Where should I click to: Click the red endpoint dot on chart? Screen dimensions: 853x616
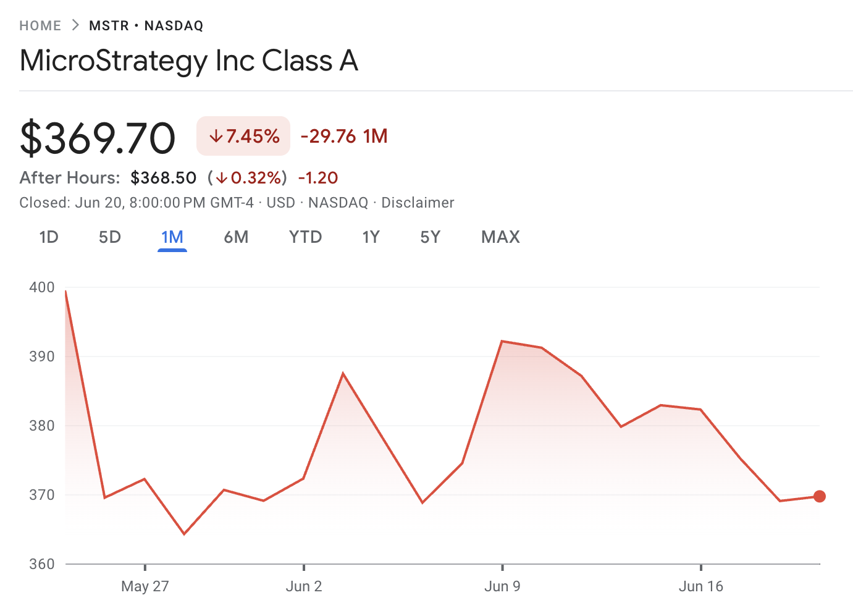point(819,496)
